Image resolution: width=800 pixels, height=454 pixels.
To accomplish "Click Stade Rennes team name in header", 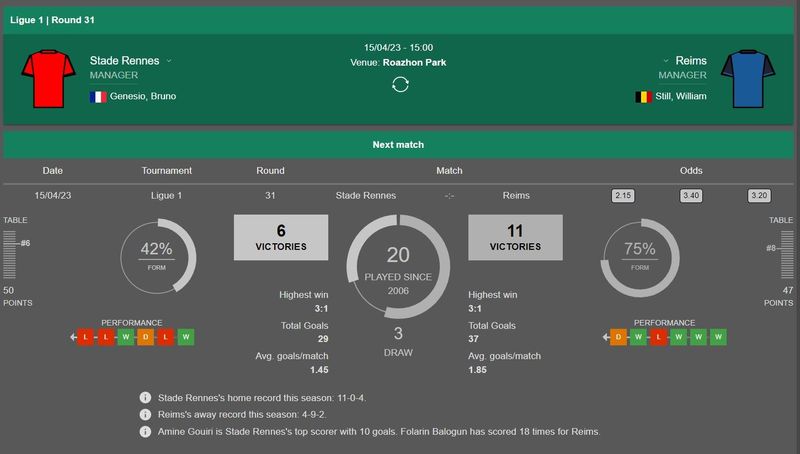I will [124, 61].
